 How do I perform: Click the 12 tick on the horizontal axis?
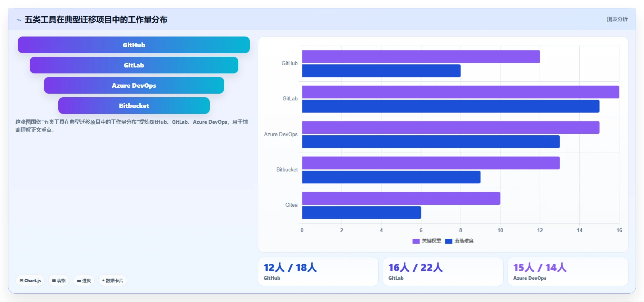(540, 230)
